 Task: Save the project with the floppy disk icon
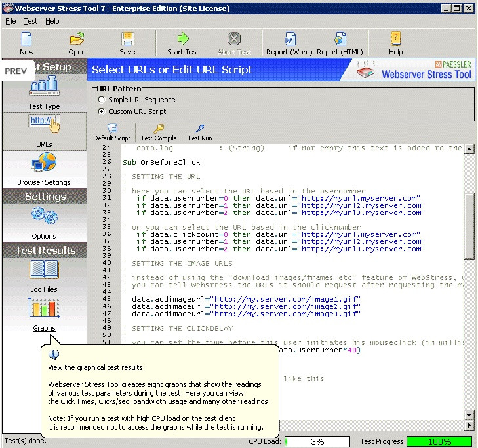coord(127,43)
